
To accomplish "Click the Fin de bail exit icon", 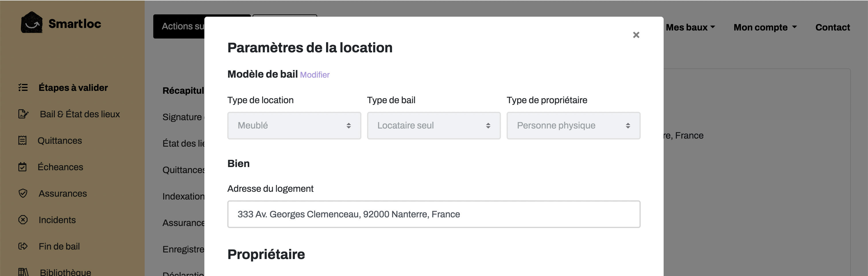I will coord(23,246).
